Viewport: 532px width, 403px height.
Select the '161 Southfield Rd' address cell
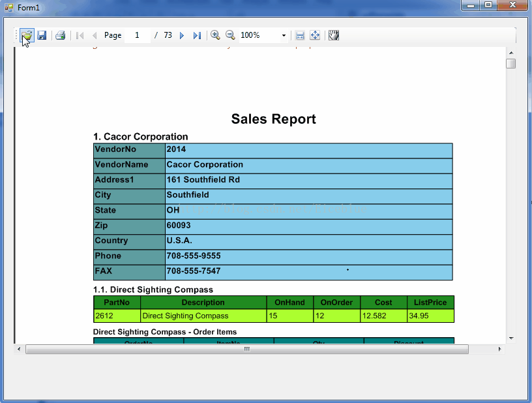pyautogui.click(x=309, y=181)
